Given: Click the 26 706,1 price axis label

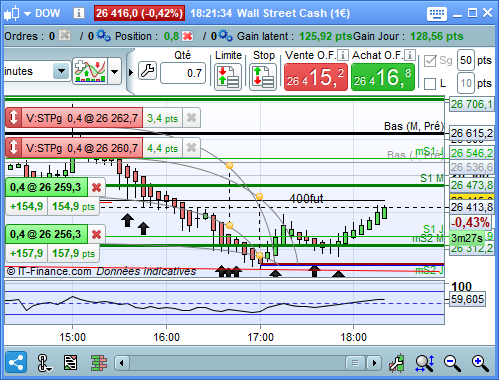Looking at the screenshot, I should coord(472,104).
